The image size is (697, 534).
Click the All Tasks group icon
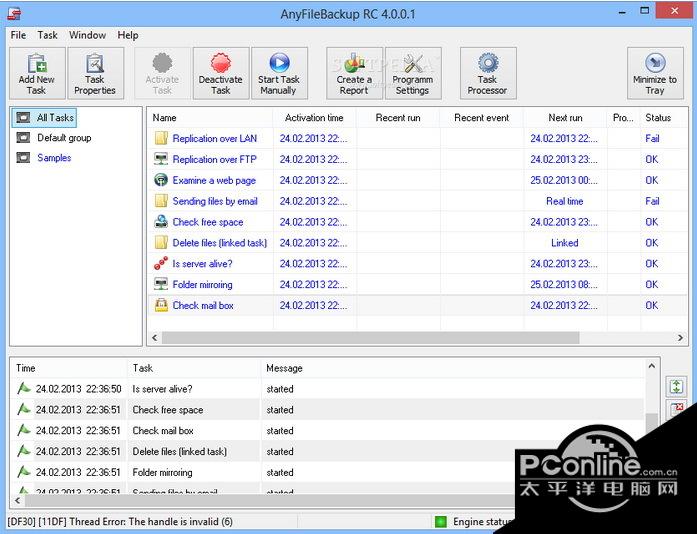coord(23,118)
